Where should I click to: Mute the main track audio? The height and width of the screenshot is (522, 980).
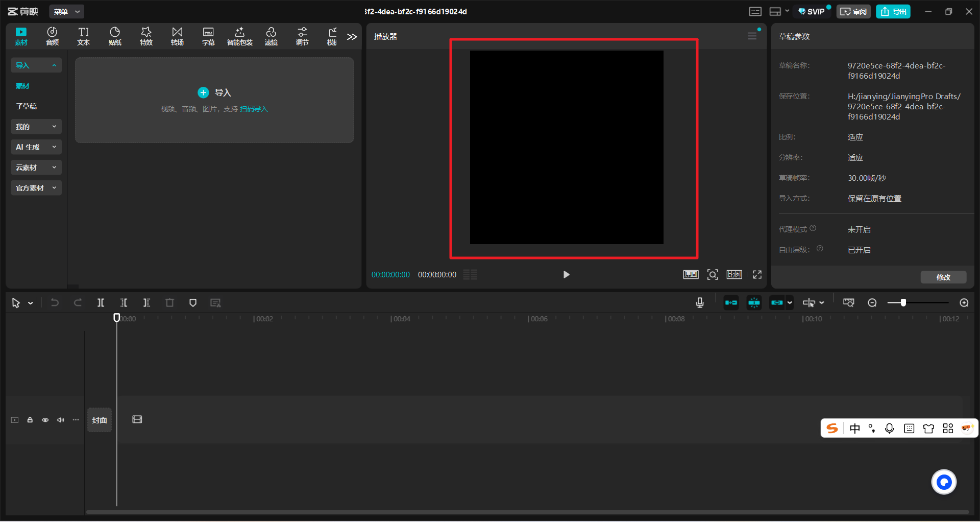click(x=61, y=420)
